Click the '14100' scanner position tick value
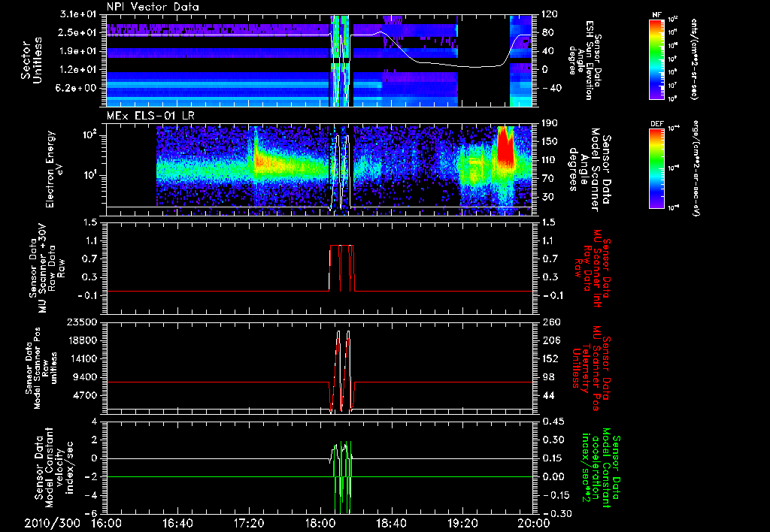This screenshot has width=770, height=532. click(x=83, y=358)
